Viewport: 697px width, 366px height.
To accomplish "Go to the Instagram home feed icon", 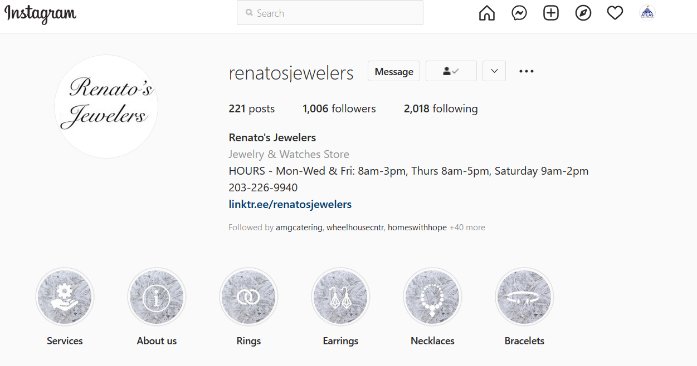I will (x=487, y=13).
